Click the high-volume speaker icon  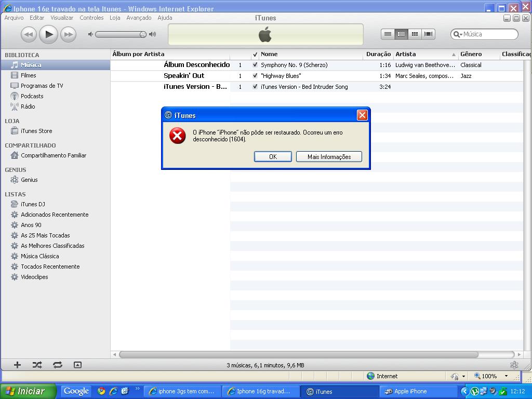[153, 34]
